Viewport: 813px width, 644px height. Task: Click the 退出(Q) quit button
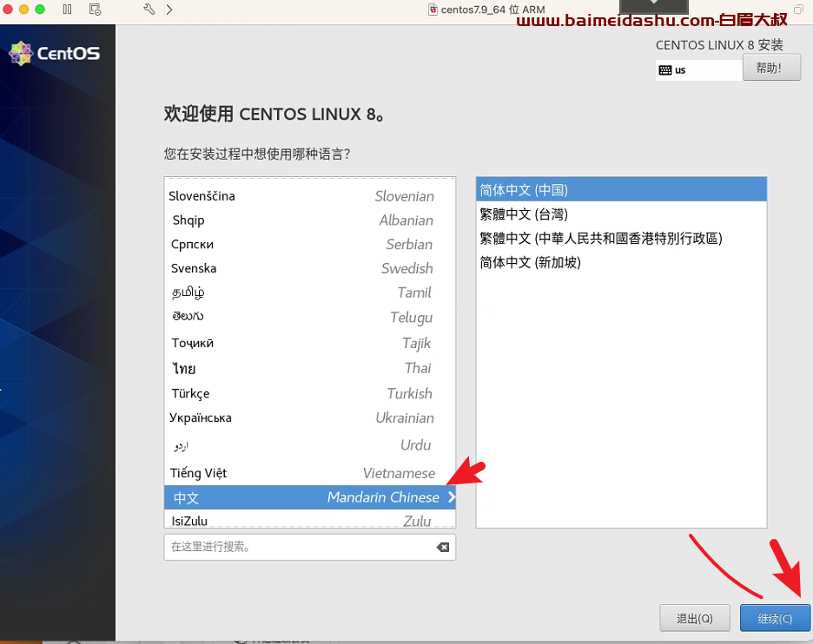(695, 618)
